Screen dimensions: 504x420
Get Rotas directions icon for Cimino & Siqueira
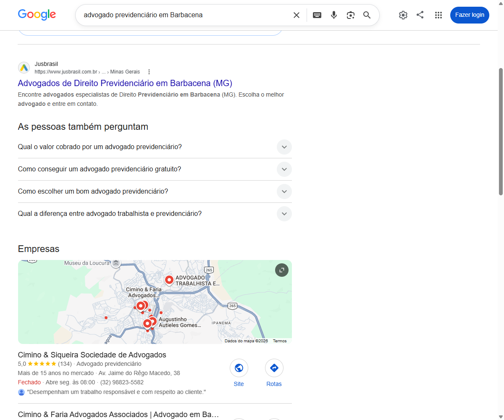coord(274,368)
